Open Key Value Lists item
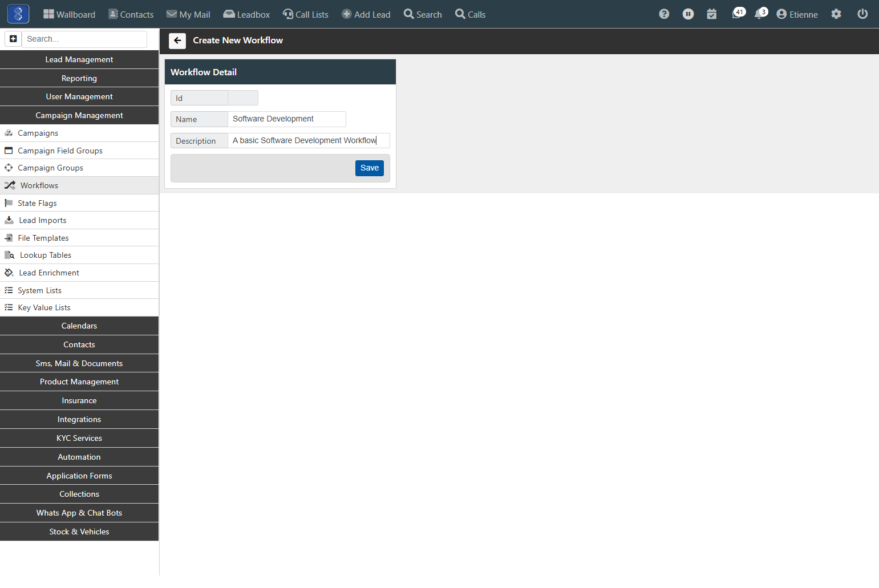 [x=79, y=307]
